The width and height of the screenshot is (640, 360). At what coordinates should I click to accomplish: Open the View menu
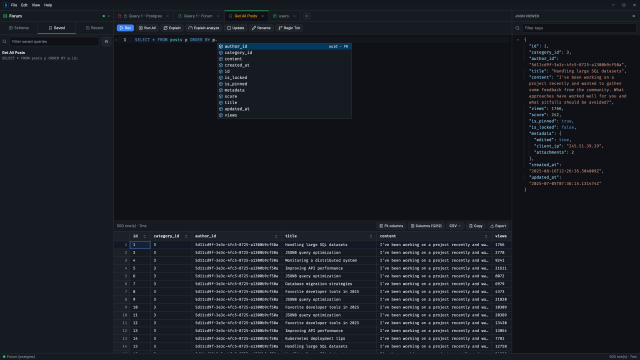click(x=36, y=5)
